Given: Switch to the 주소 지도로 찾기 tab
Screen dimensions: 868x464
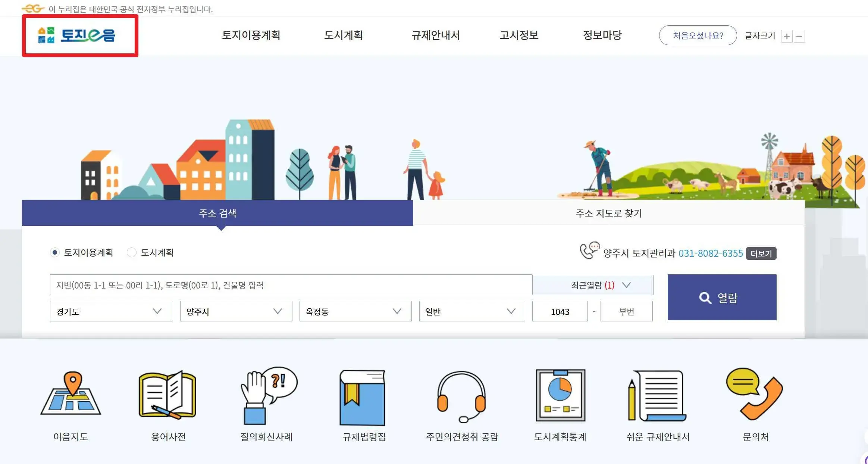Looking at the screenshot, I should 608,213.
